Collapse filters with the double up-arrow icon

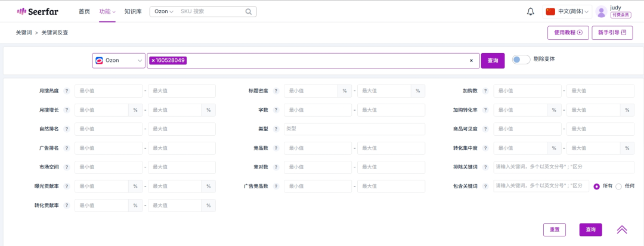(x=622, y=229)
